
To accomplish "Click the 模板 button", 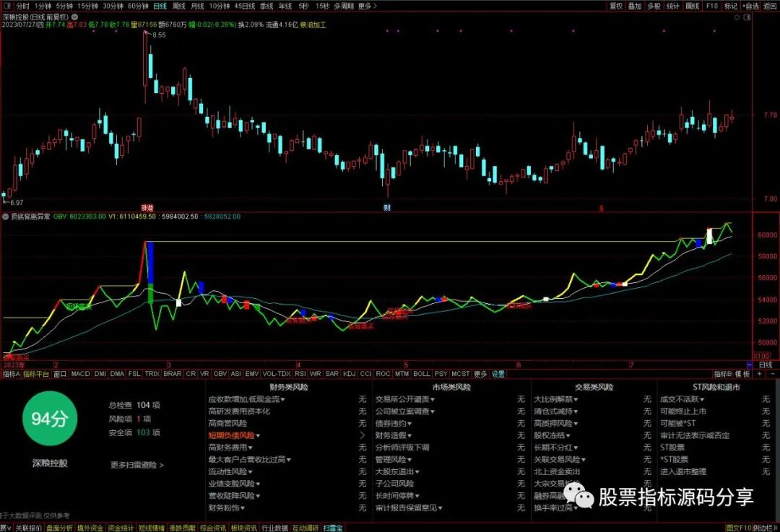I will point(742,374).
